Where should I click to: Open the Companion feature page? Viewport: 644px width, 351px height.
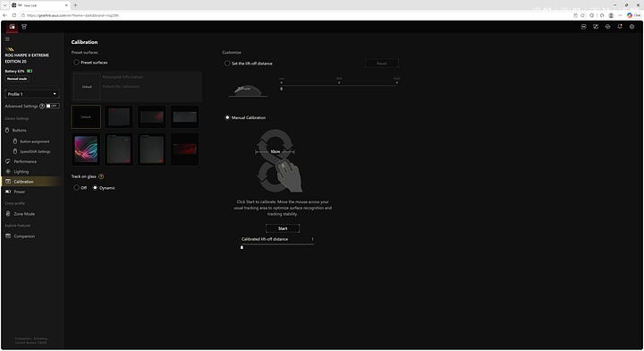pyautogui.click(x=24, y=236)
